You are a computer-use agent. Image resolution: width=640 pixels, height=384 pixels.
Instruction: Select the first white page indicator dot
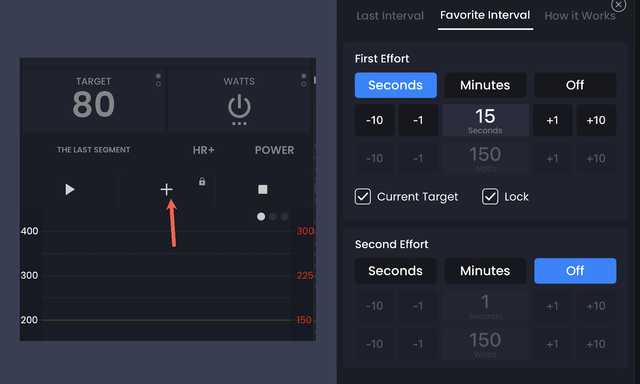261,217
